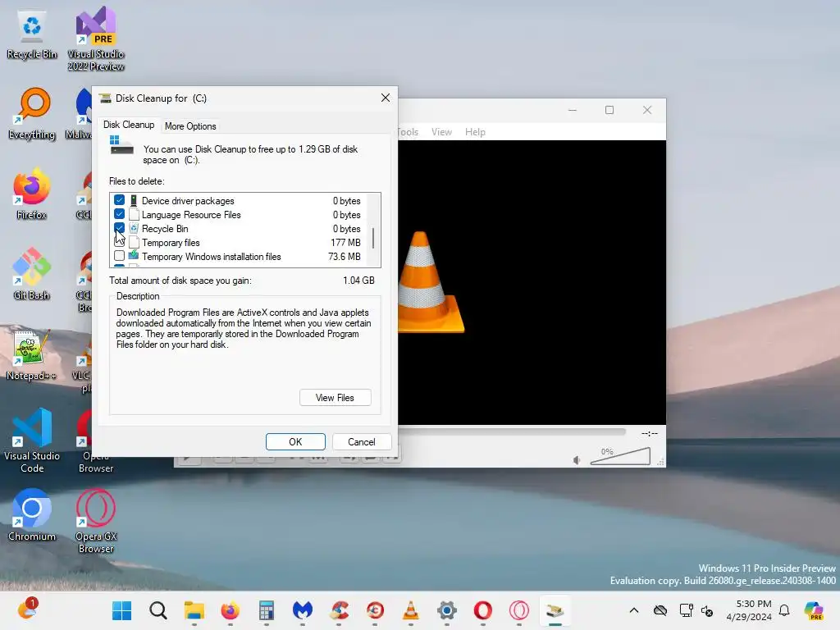This screenshot has width=840, height=630.
Task: Click OneDrive cloud tray icon
Action: coord(660,610)
